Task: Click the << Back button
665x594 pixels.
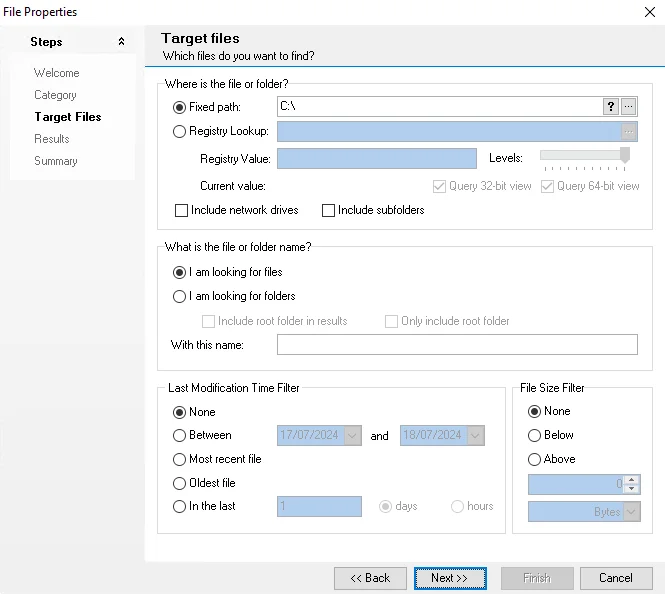Action: (370, 578)
